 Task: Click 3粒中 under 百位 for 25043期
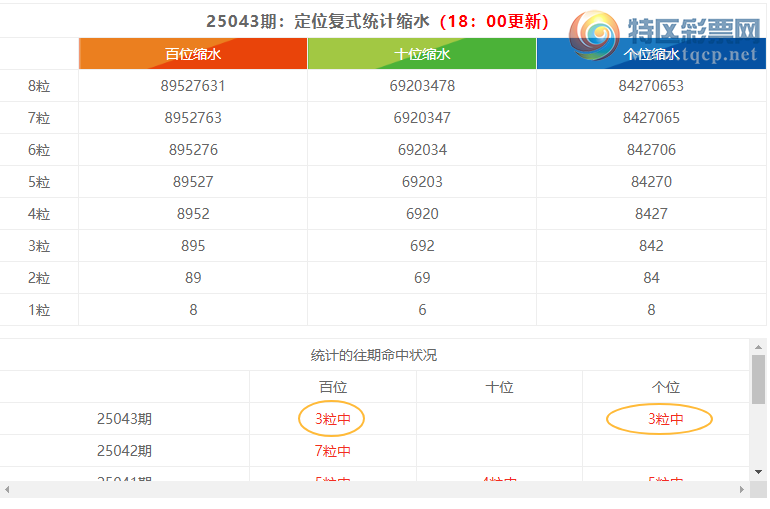coord(332,419)
